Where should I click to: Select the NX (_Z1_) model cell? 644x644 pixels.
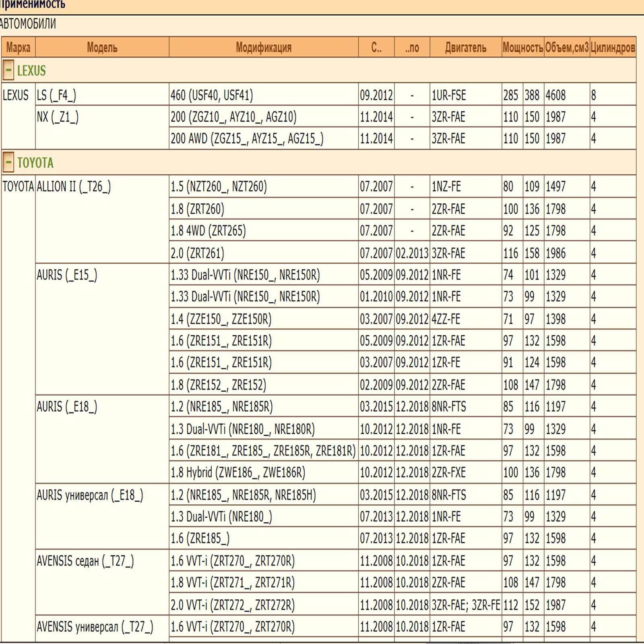(58, 117)
